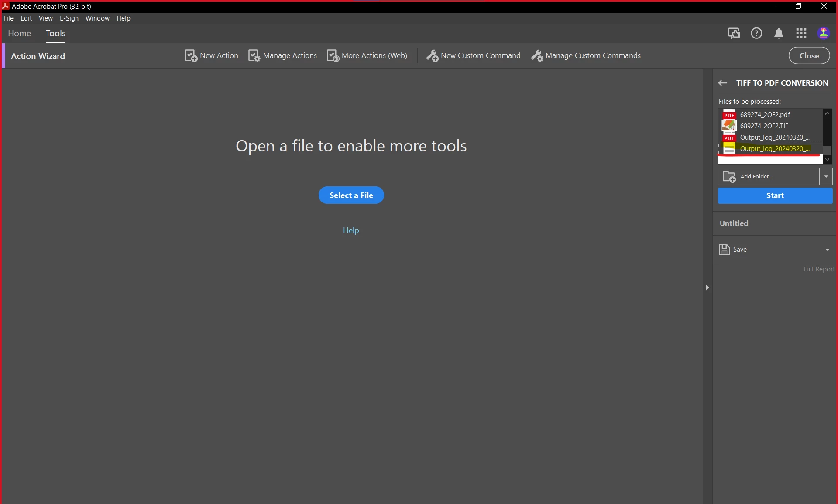Image resolution: width=838 pixels, height=504 pixels.
Task: Click the notifications bell icon
Action: click(x=779, y=33)
